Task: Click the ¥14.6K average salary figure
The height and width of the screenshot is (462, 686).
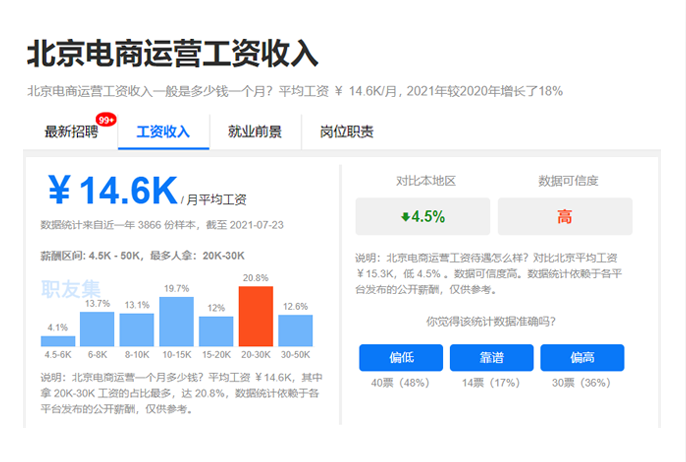Action: pos(112,190)
